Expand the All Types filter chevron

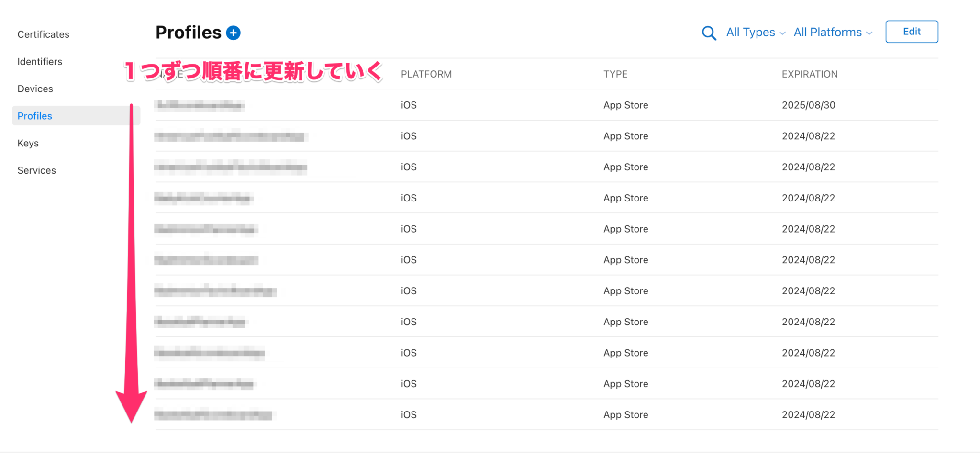click(x=783, y=33)
